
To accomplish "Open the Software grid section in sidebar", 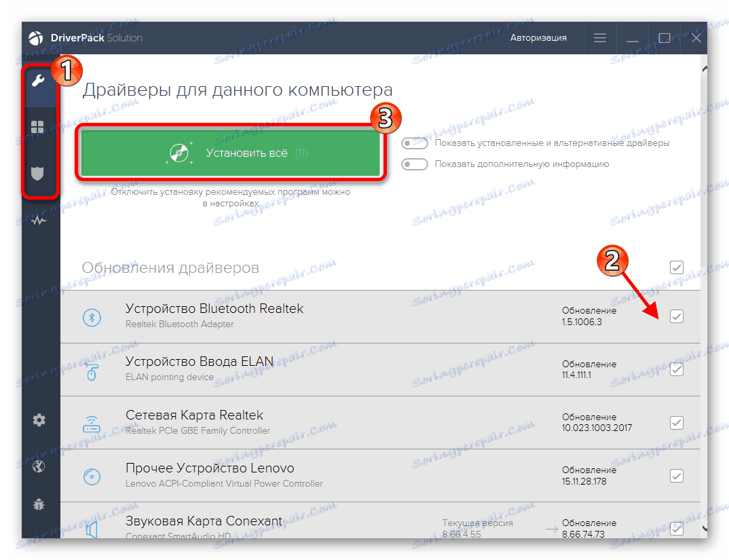I will coord(37,127).
